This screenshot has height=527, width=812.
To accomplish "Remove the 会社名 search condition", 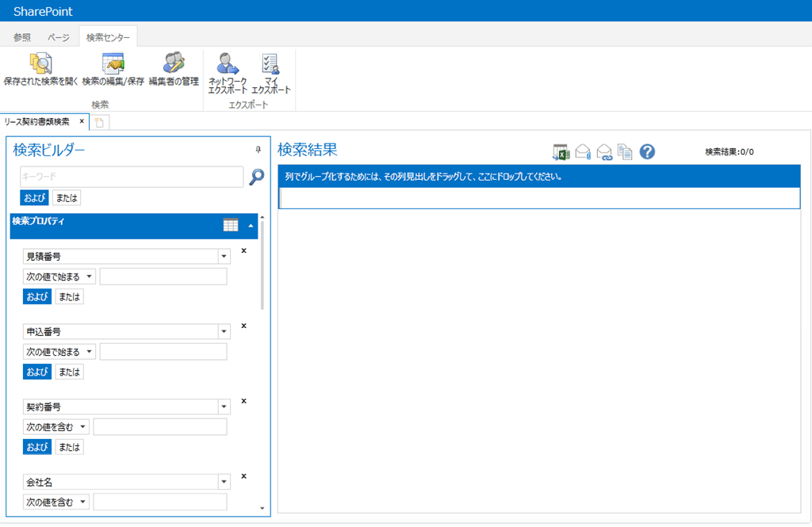I will point(244,475).
